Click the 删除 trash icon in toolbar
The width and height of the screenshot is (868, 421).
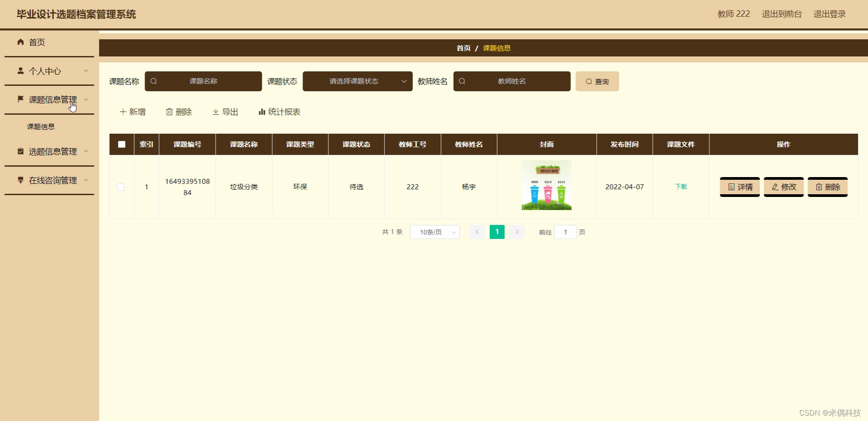(x=169, y=112)
